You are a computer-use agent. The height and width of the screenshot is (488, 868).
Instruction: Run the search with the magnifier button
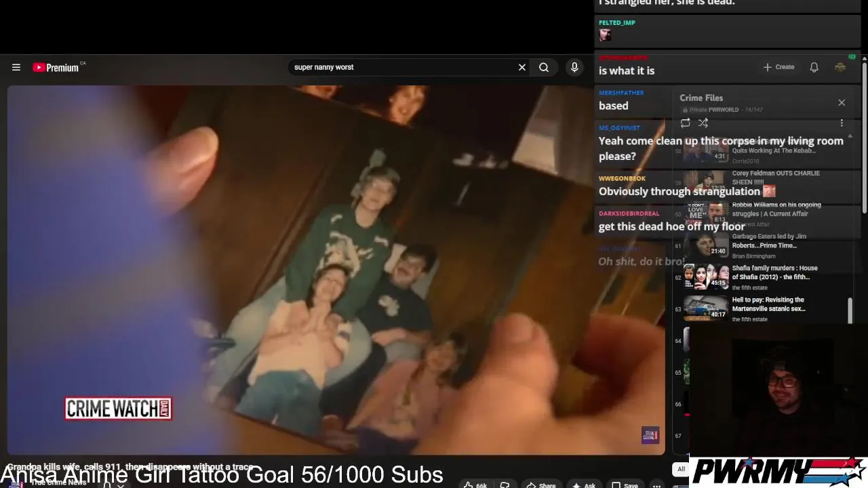point(544,67)
